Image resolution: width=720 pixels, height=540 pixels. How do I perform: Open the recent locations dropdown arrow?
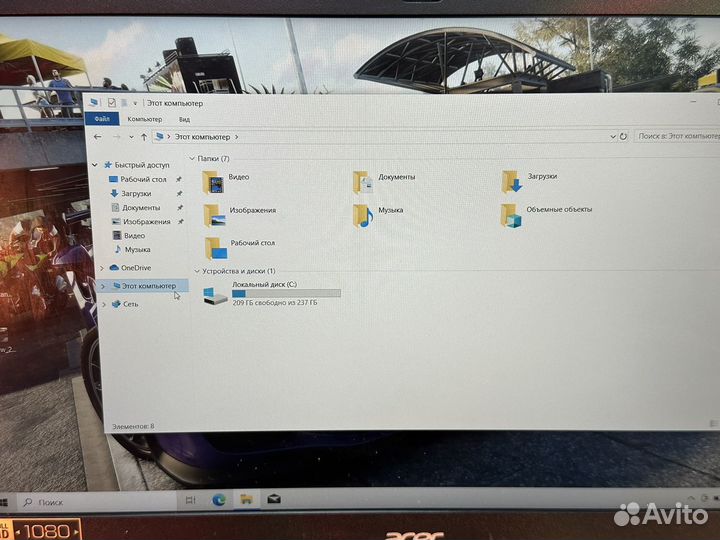click(x=131, y=137)
